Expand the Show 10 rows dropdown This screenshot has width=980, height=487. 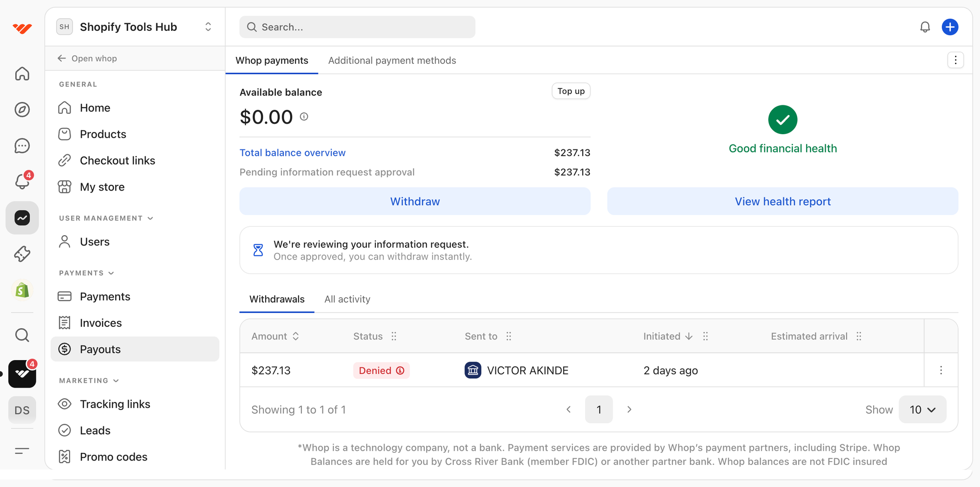pyautogui.click(x=922, y=410)
